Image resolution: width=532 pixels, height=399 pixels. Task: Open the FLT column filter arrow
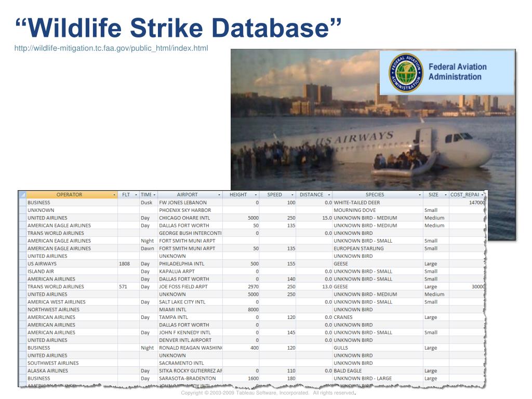[136, 195]
